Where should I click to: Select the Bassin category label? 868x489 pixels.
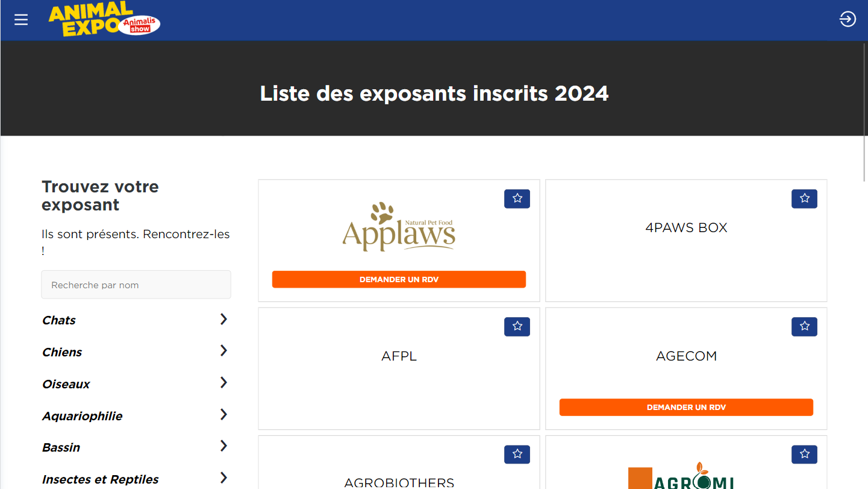pyautogui.click(x=61, y=447)
